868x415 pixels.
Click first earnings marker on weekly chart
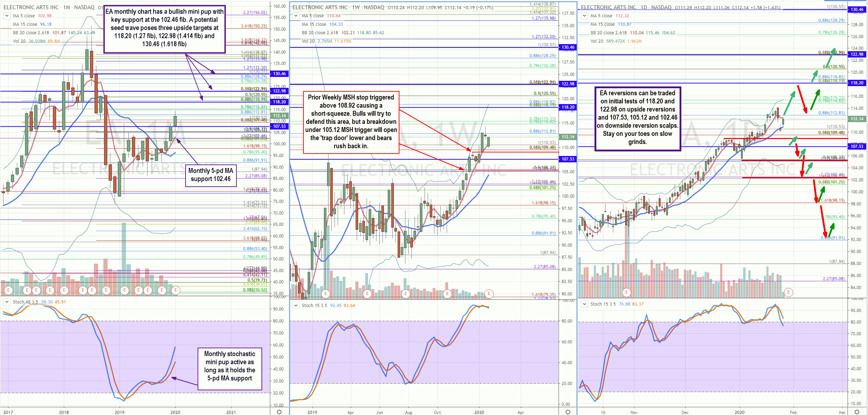click(x=326, y=294)
